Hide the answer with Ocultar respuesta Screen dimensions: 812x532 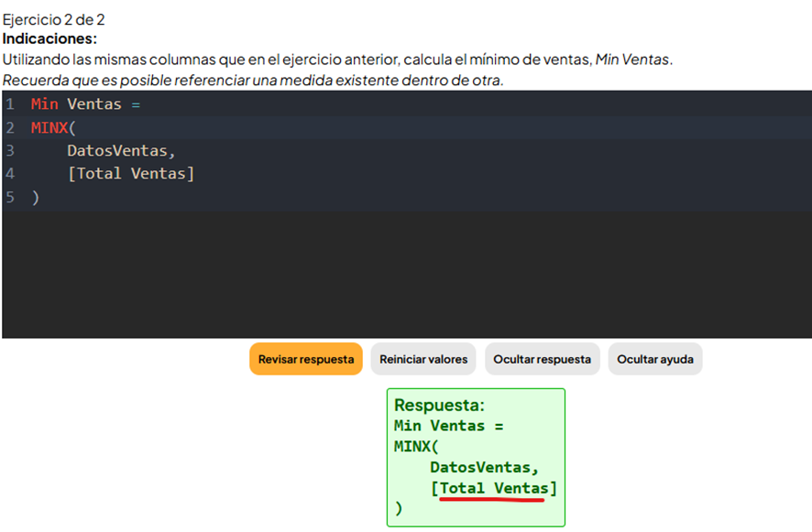[542, 359]
